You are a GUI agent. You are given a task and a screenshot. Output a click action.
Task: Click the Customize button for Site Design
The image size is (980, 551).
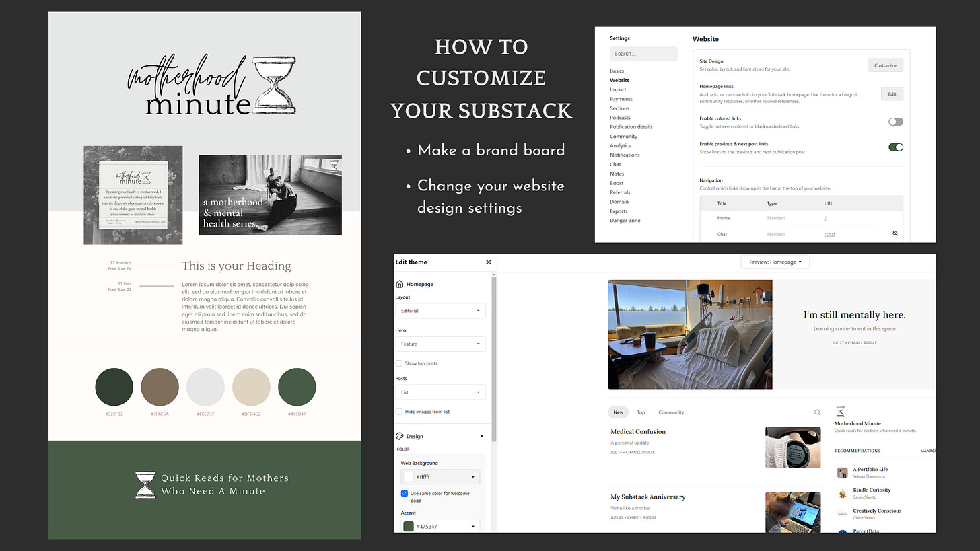pyautogui.click(x=885, y=65)
